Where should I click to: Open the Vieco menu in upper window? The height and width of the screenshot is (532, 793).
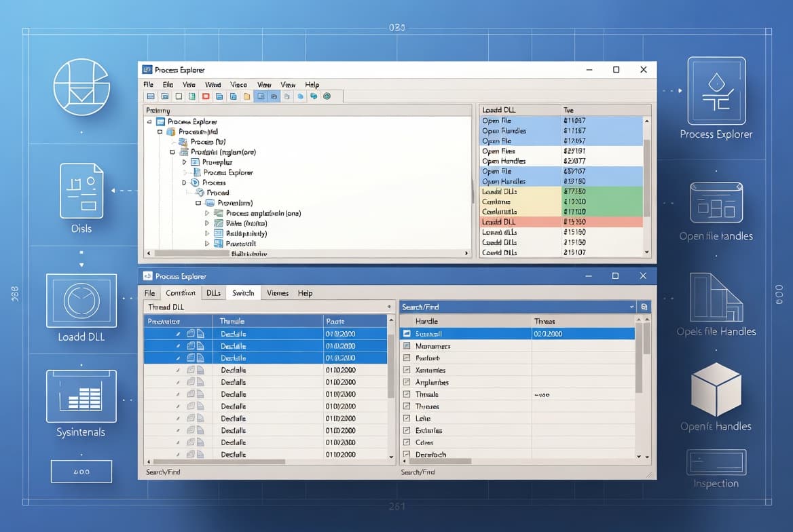tap(239, 84)
